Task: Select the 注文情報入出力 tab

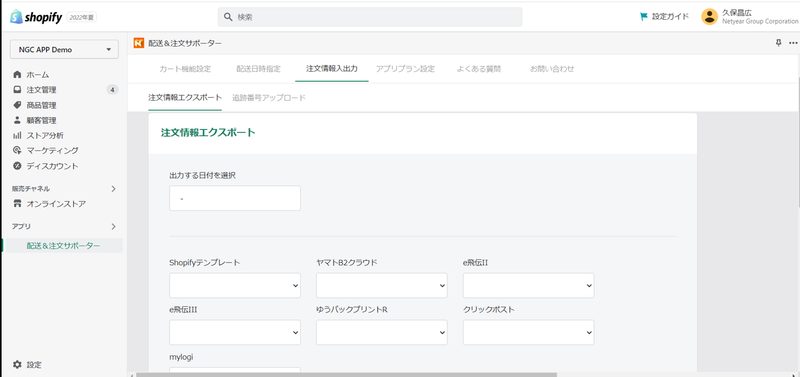Action: [x=332, y=69]
